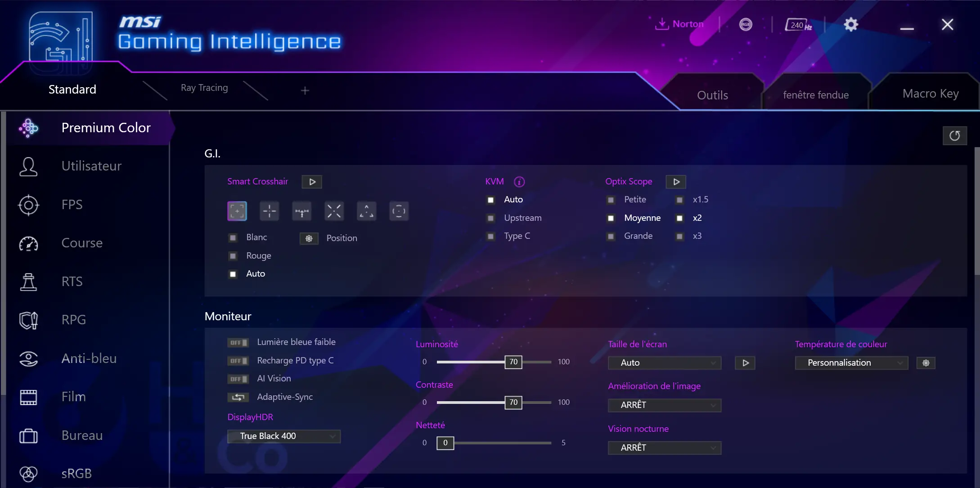Toggle Adaptive-Sync option
Screen dimensions: 980x488
[x=238, y=397]
